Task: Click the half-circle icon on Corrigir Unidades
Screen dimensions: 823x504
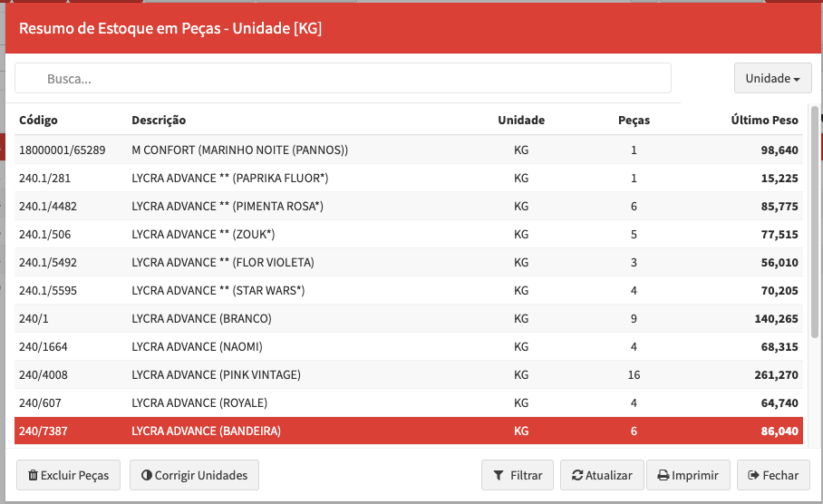Action: click(x=146, y=475)
